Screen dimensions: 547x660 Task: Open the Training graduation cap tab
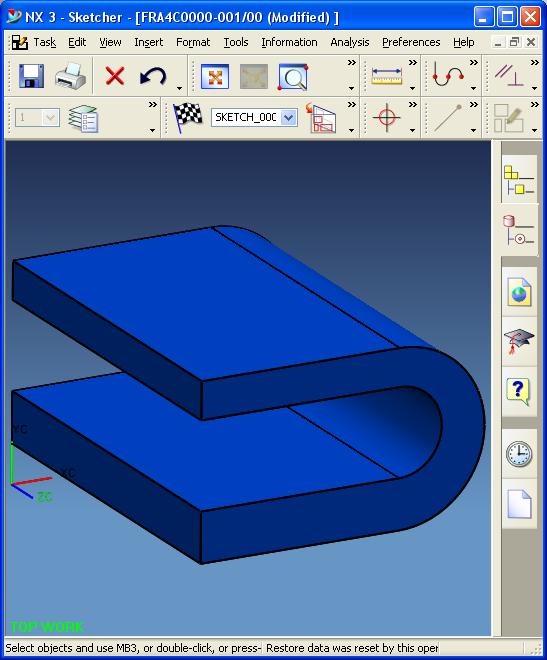pos(519,341)
